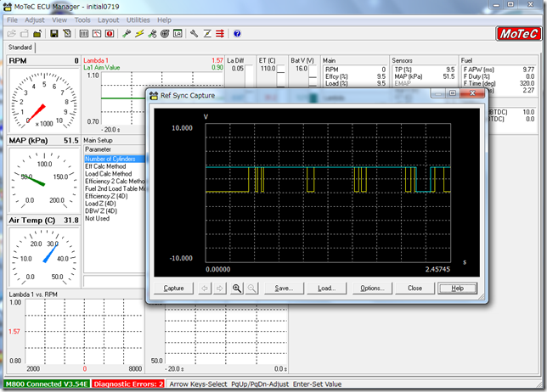Select Load Z (4D) parameter
The width and height of the screenshot is (547, 392).
click(100, 204)
